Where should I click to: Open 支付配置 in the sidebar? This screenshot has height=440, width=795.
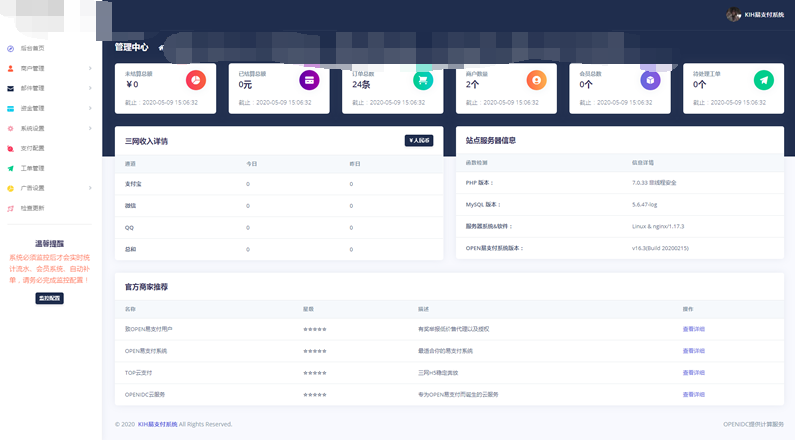[32, 148]
